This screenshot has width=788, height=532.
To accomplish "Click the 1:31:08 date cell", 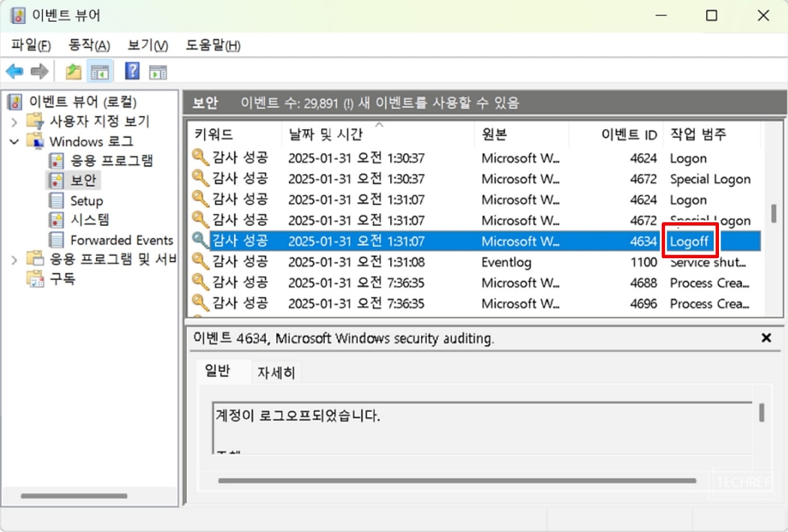I will [x=356, y=262].
